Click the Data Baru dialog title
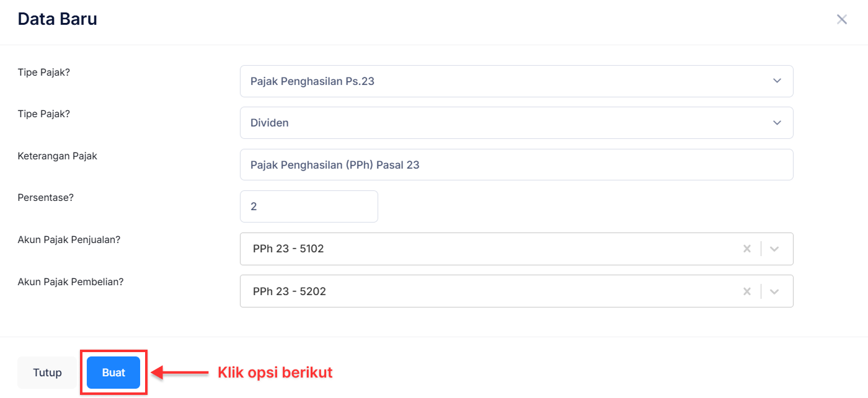Viewport: 868px width, 398px height. click(57, 19)
